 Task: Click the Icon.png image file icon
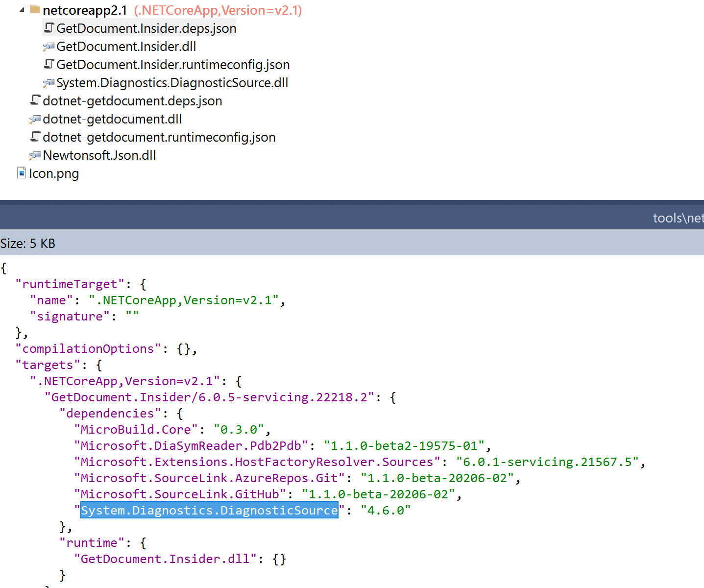pos(22,173)
